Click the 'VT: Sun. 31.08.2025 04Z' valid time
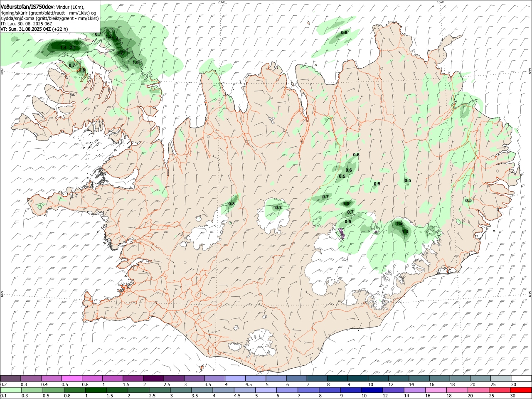Screen dimensions: 532x399 pos(25,29)
